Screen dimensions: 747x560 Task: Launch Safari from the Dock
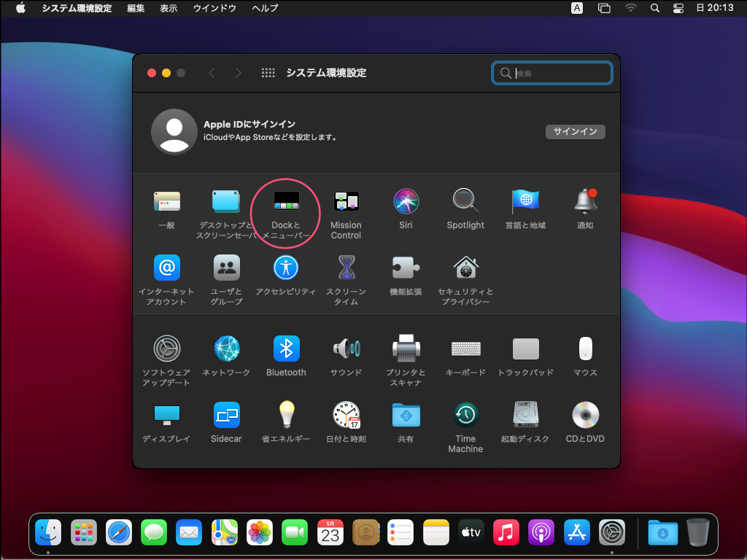tap(119, 532)
